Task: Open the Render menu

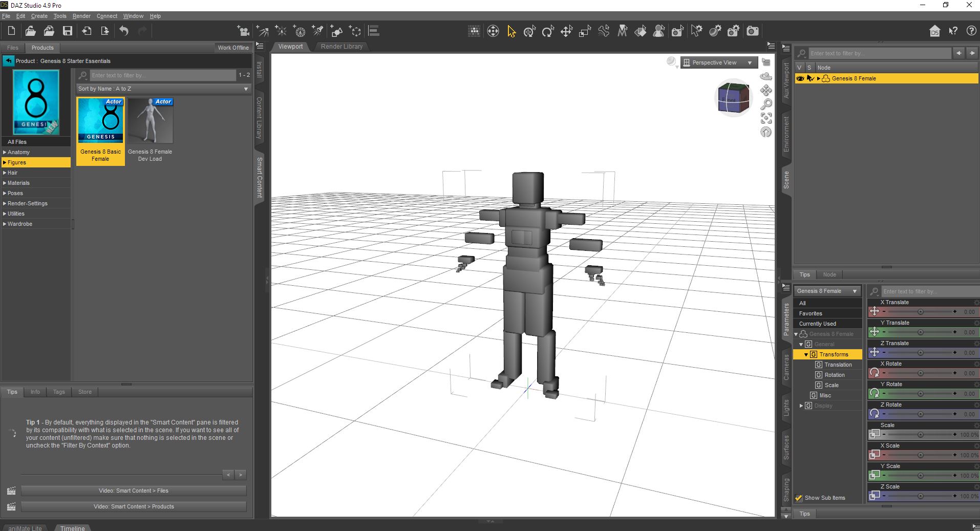Action: (x=81, y=16)
